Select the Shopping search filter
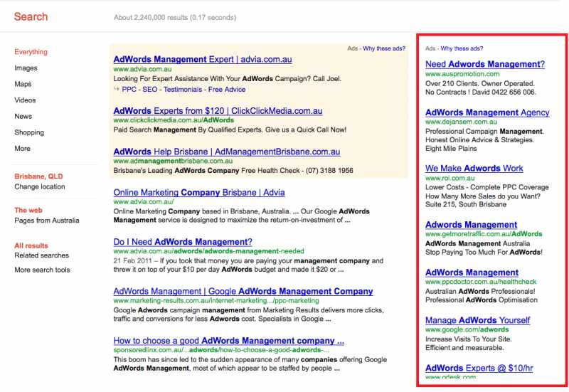Viewport: 569px width, 392px height. click(x=29, y=132)
